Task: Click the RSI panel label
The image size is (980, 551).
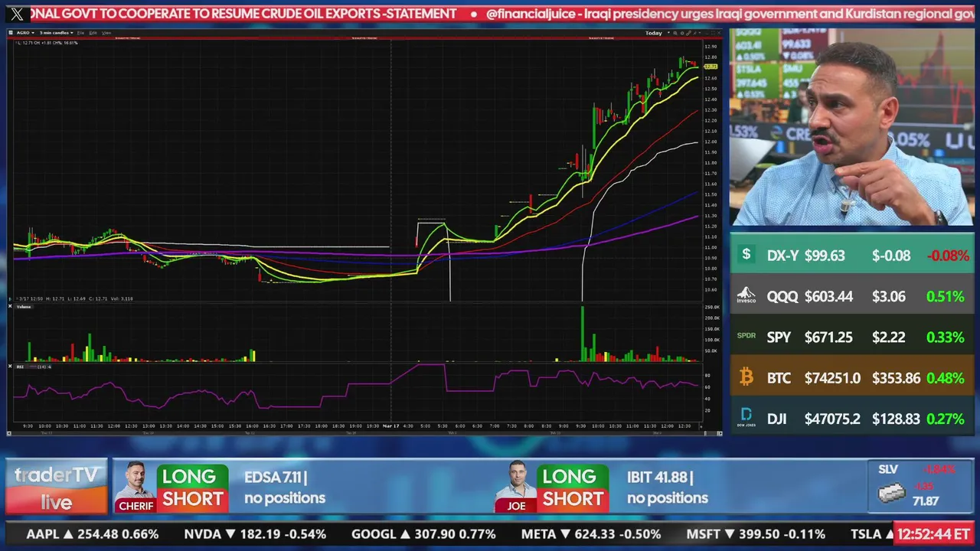Action: pos(20,367)
